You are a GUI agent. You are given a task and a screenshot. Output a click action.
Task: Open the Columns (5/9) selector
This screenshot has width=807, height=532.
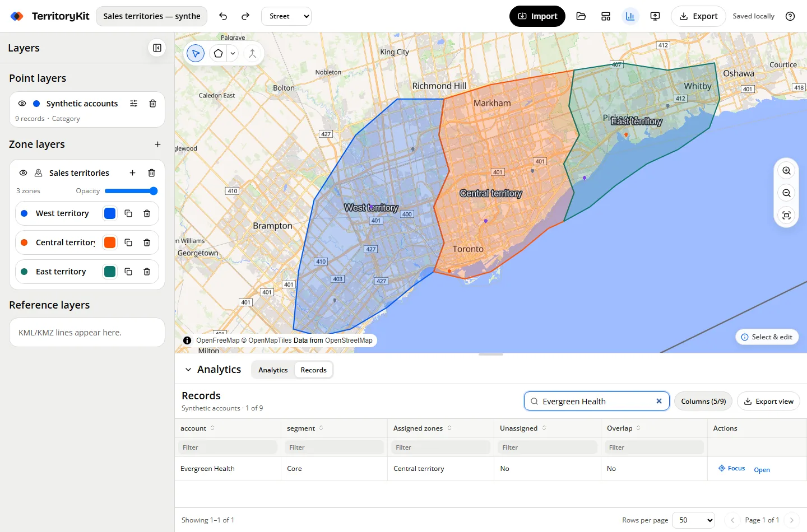[x=703, y=402]
